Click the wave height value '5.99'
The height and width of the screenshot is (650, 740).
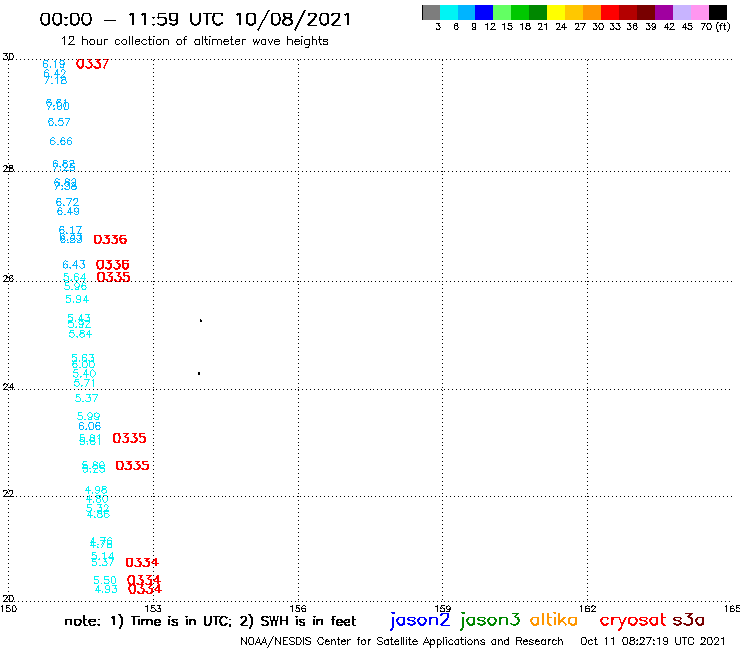coord(88,416)
